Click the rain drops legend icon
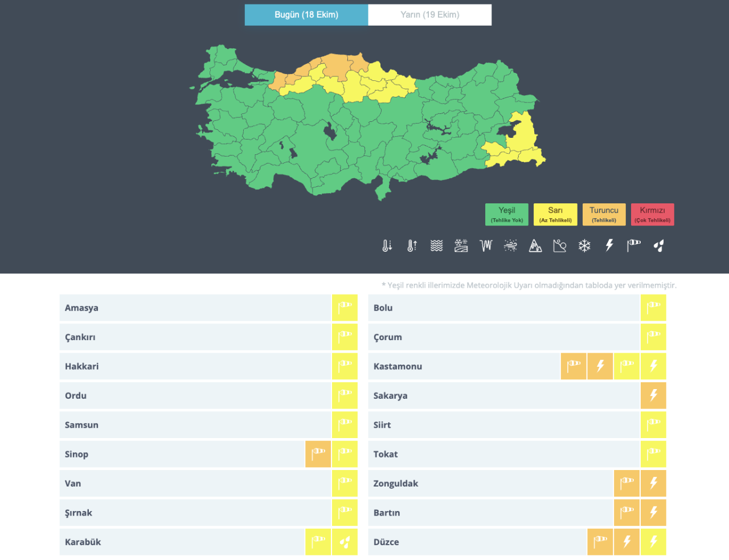Image resolution: width=729 pixels, height=560 pixels. [659, 246]
